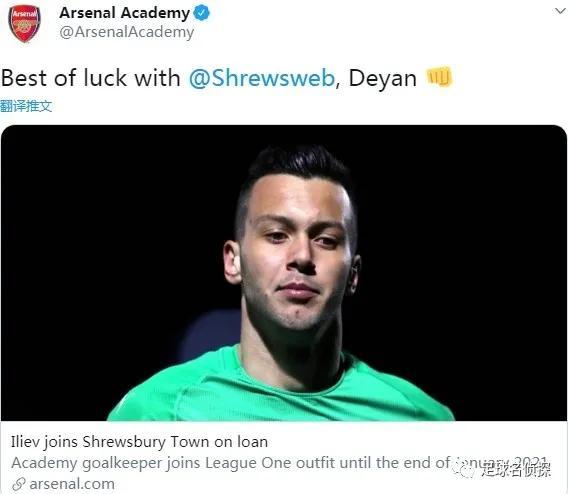The image size is (568, 494).
Task: Click the WeChat watermark logo icon
Action: click(x=464, y=470)
